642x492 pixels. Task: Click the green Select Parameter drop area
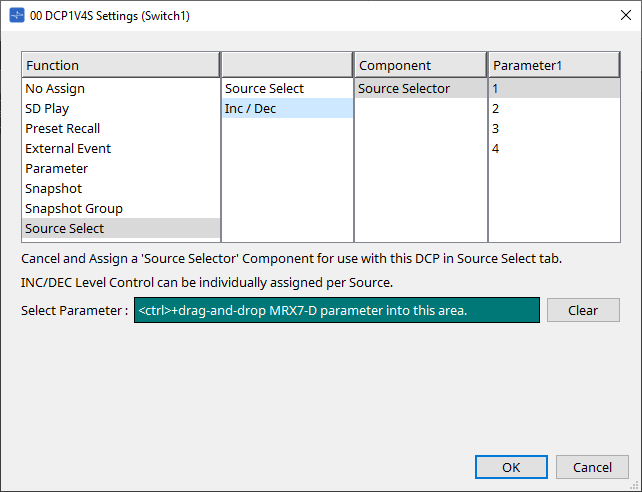pyautogui.click(x=337, y=310)
